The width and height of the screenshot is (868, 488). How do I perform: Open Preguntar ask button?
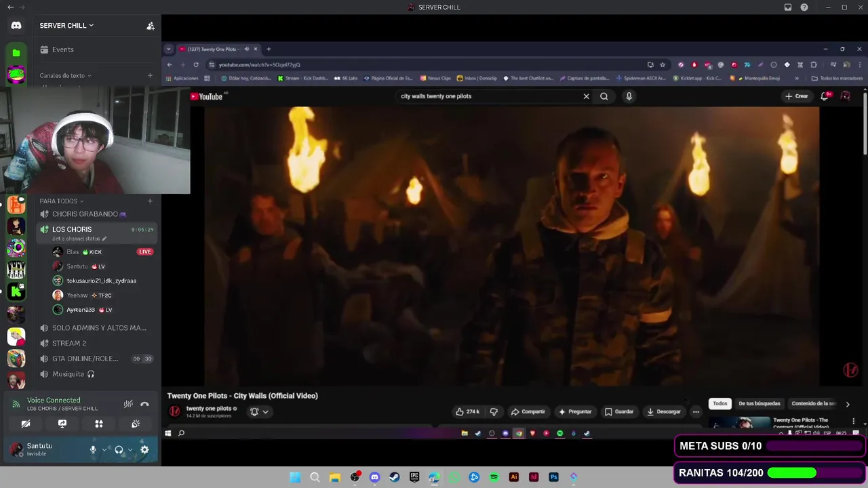pos(575,411)
